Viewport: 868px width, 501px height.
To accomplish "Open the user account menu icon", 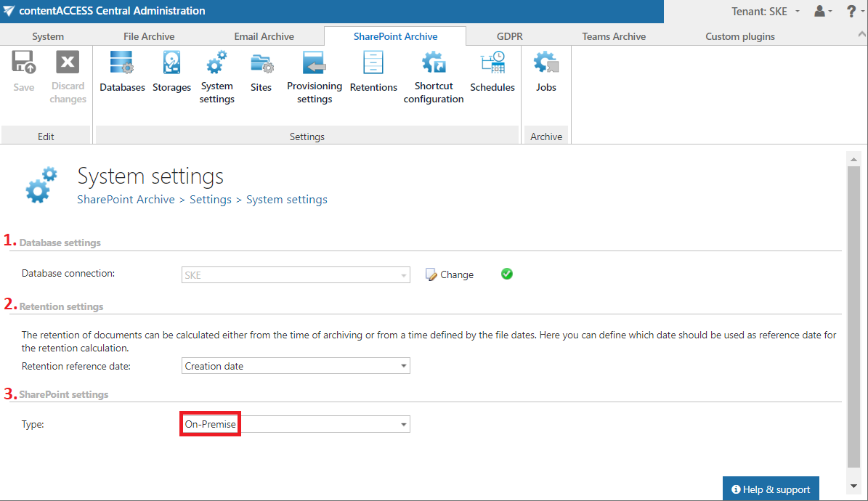I will (x=823, y=12).
